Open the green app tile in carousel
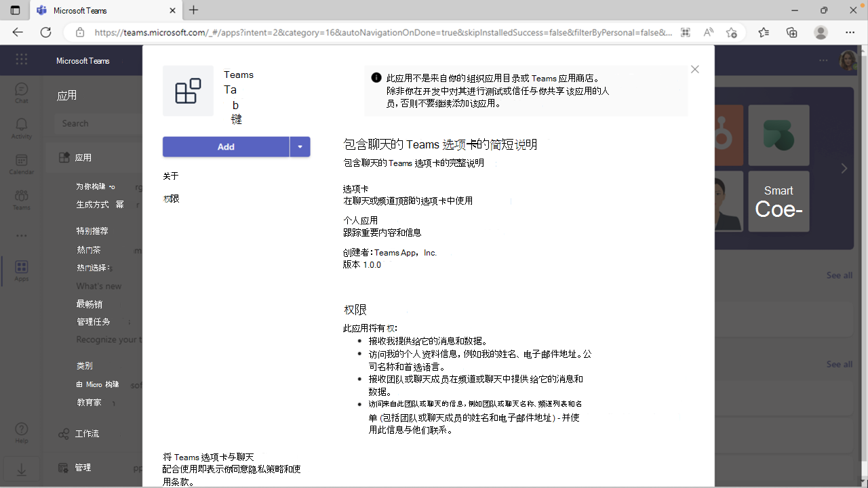Screen dimensions: 868x488 coord(778,136)
